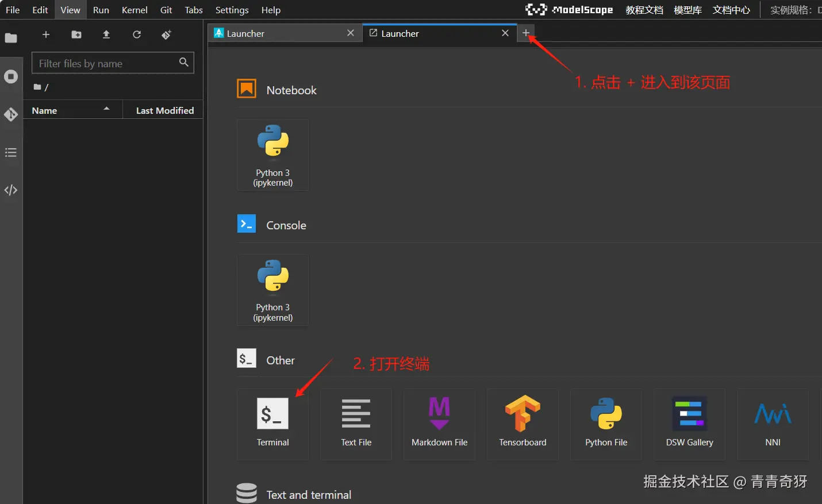Click the Console section icon
Image resolution: width=822 pixels, height=504 pixels.
tap(247, 224)
